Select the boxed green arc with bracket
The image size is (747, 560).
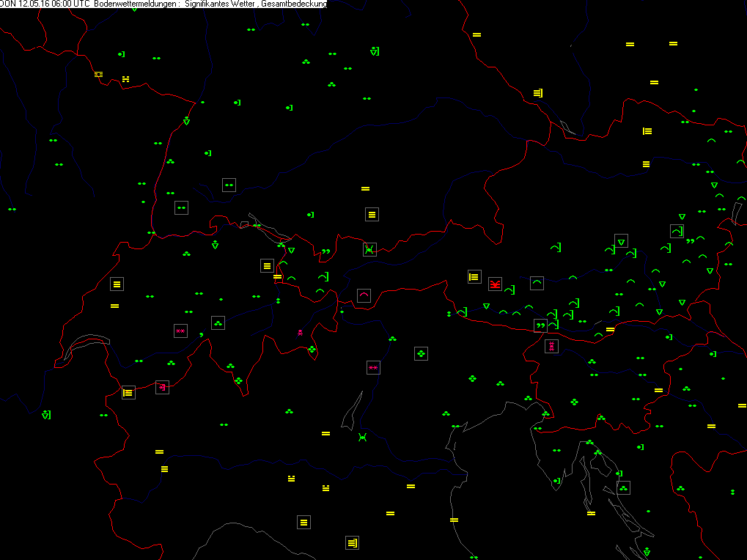(677, 232)
